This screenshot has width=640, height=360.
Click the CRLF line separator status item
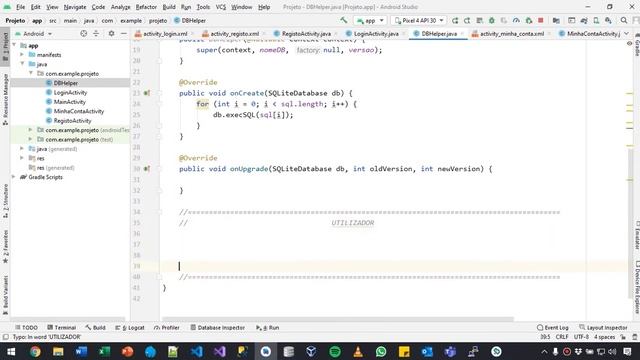pos(562,337)
